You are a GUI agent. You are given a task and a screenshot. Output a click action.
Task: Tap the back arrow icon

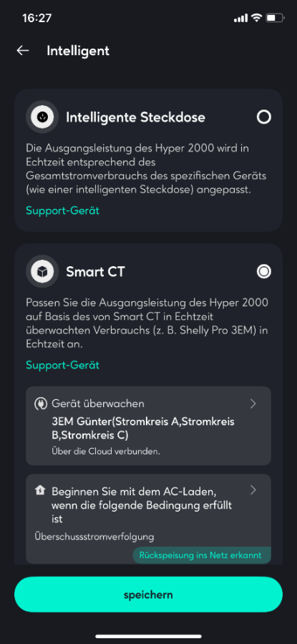(23, 51)
